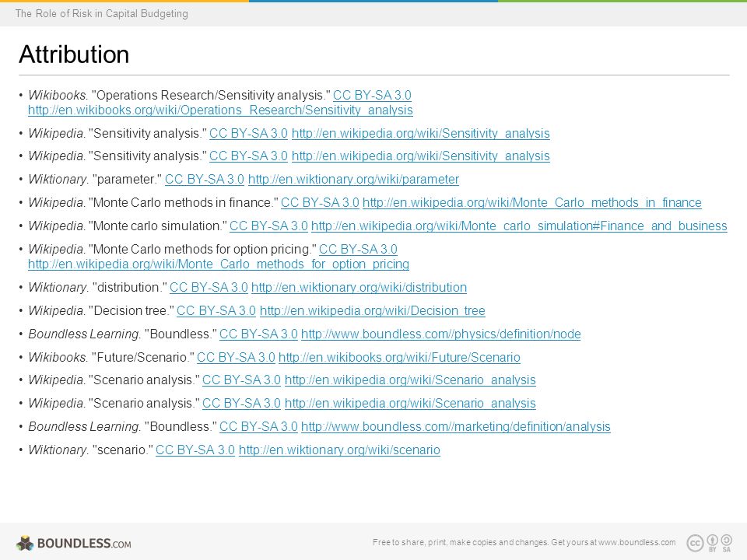The image size is (747, 560).
Task: Click the title "Future/Scenario."
Action: click(142, 358)
